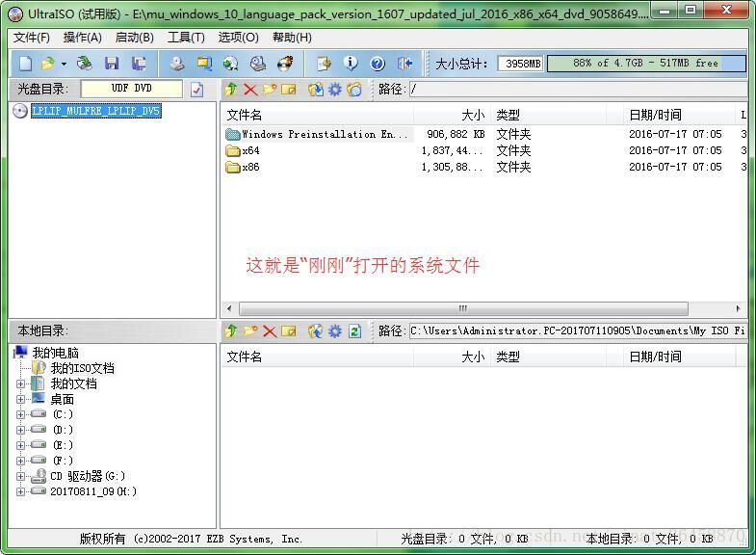This screenshot has height=555, width=756.
Task: Click the Mount to virtual drive icon
Action: (258, 64)
